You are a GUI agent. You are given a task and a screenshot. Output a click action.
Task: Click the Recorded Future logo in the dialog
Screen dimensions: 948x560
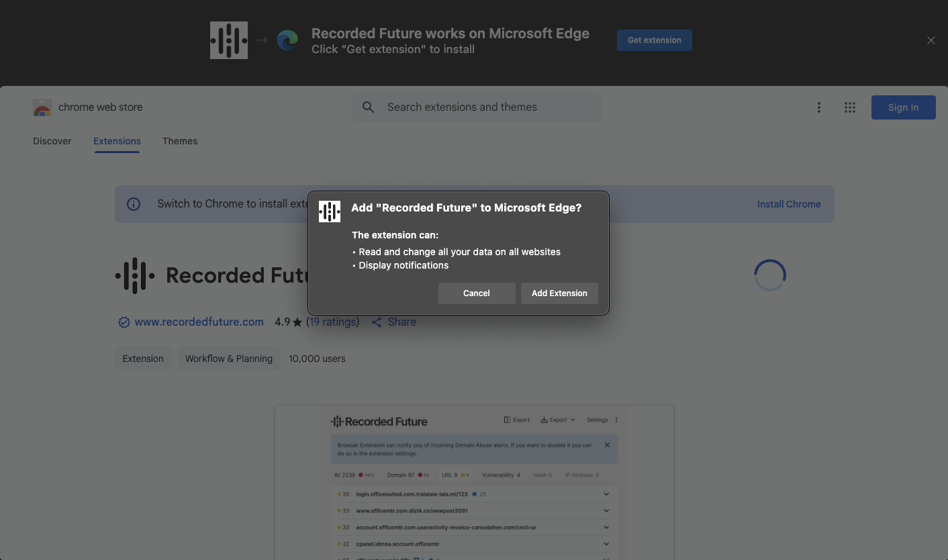point(330,212)
